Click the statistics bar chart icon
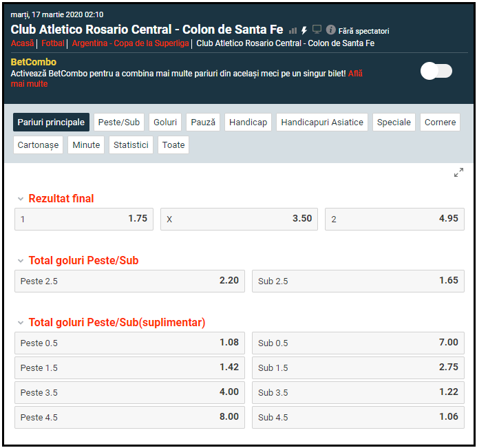The width and height of the screenshot is (477, 448). pyautogui.click(x=293, y=30)
